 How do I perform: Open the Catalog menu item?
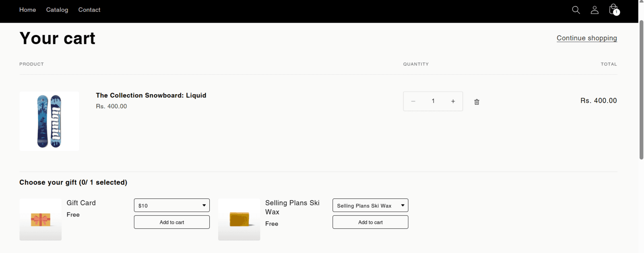tap(57, 10)
